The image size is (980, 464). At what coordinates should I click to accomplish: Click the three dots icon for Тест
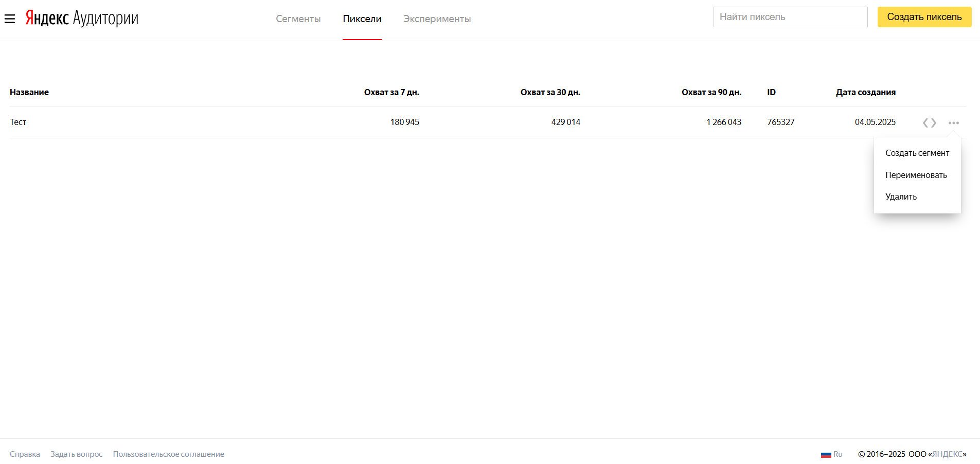(x=953, y=122)
